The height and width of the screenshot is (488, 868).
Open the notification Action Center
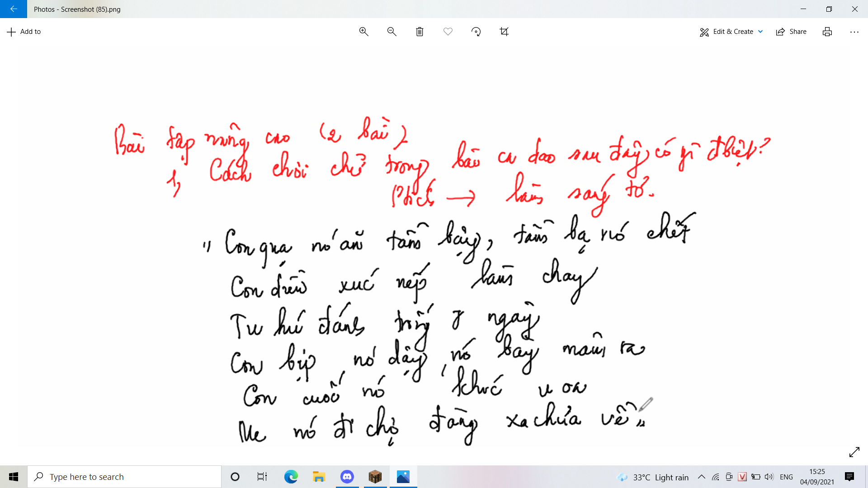click(x=849, y=477)
